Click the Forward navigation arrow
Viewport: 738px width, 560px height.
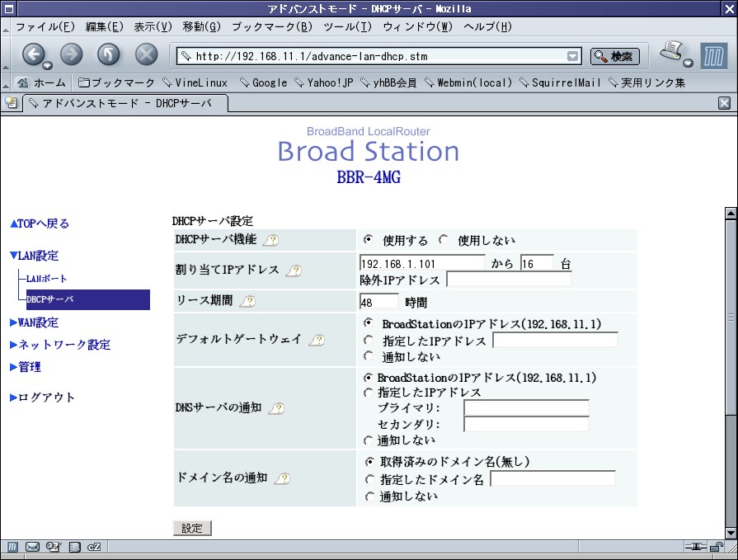[71, 54]
